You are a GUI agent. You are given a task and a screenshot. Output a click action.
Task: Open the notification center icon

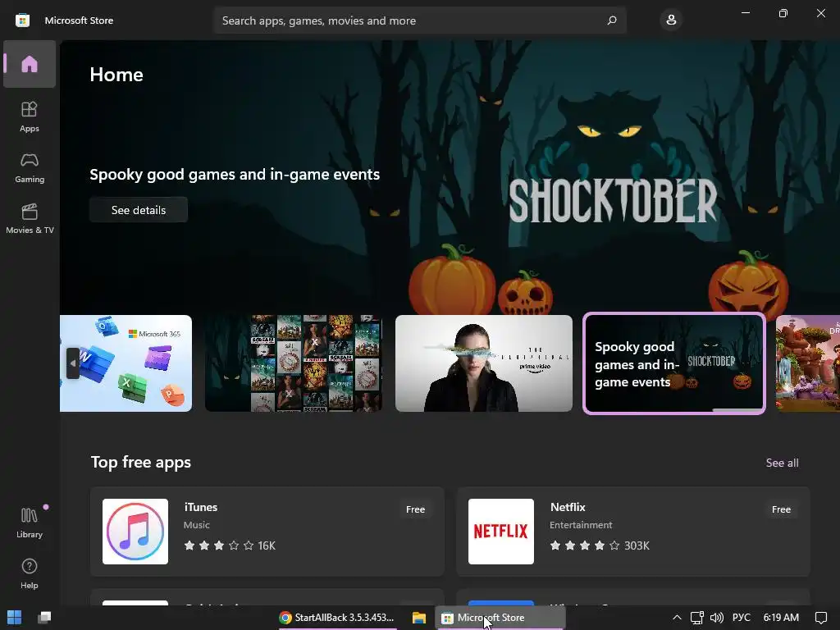pyautogui.click(x=820, y=618)
